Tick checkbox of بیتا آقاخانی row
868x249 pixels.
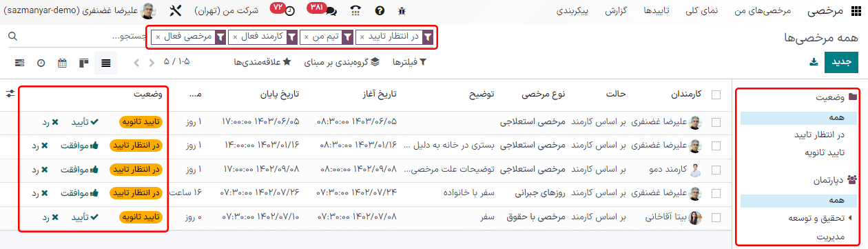[716, 217]
